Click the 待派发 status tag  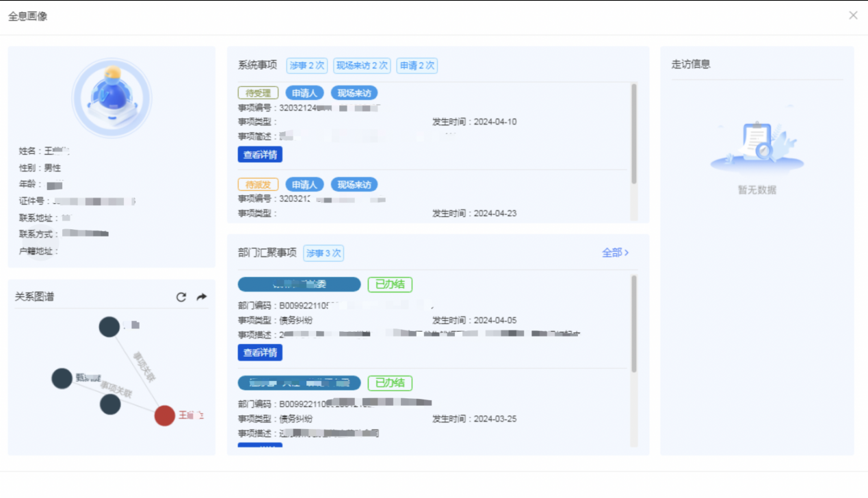[258, 185]
